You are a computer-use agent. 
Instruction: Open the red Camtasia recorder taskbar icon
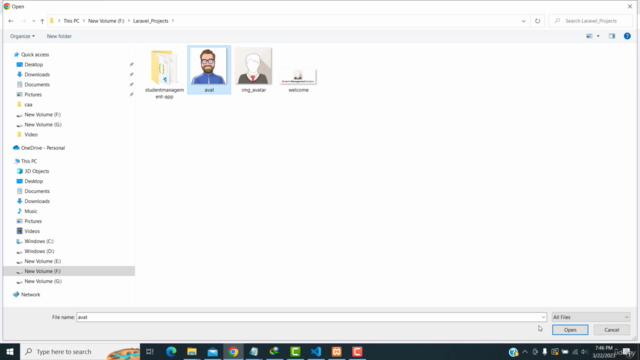[x=357, y=351]
